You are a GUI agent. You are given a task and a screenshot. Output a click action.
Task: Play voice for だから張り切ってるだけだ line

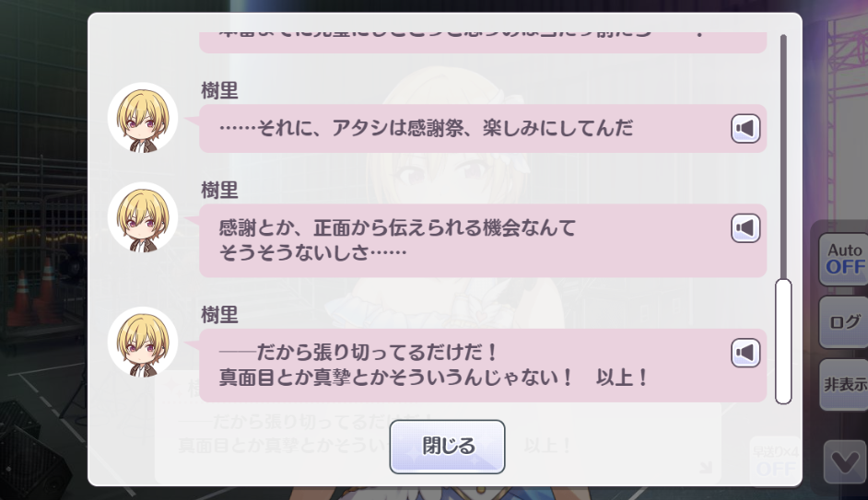[x=745, y=353]
